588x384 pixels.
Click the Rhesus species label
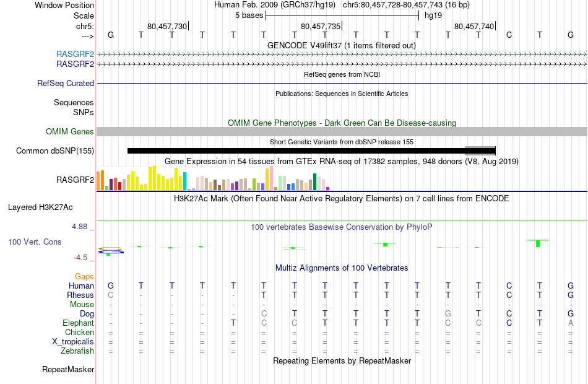(x=80, y=295)
